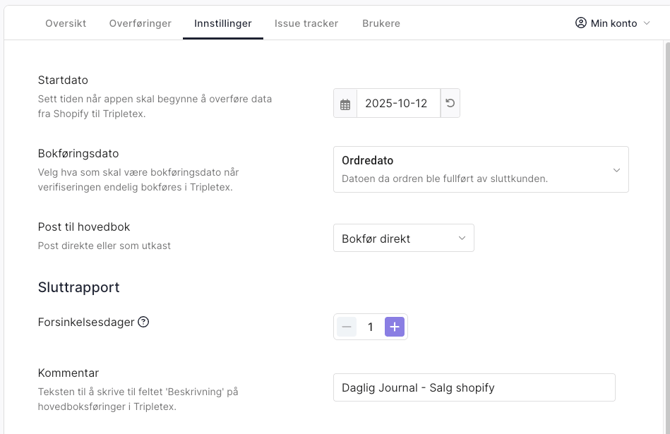Click the Forsinkelsesdager number value field

(x=370, y=327)
